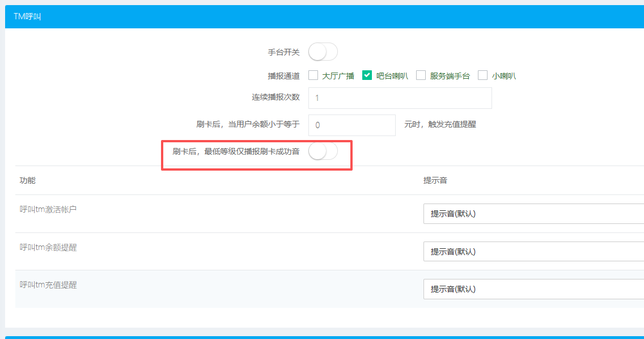Image resolution: width=644 pixels, height=339 pixels.
Task: Open prompt sound dropdown for 呼叫tm余额提醒
Action: point(533,252)
